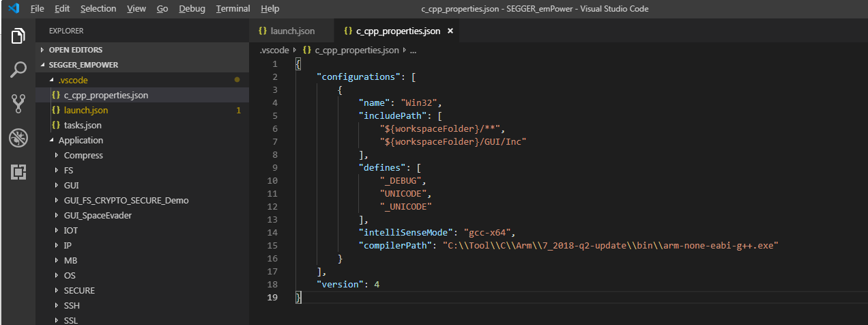Open the Search view icon
Image resolution: width=868 pixels, height=325 pixels.
[18, 69]
